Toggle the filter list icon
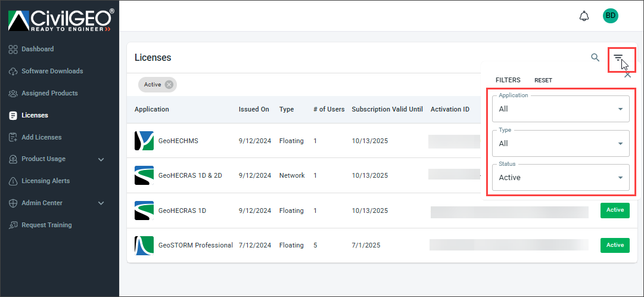 tap(618, 58)
